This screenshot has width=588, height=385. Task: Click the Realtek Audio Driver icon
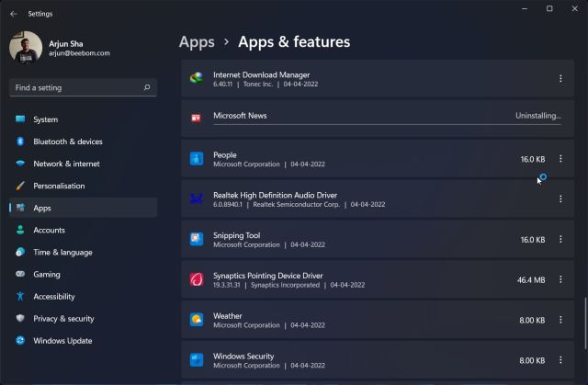tap(196, 198)
